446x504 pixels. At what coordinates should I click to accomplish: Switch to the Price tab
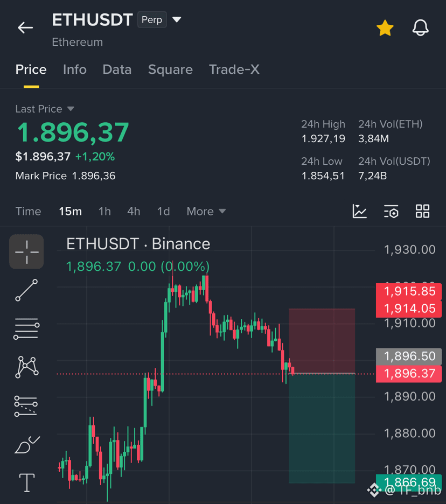(x=31, y=70)
